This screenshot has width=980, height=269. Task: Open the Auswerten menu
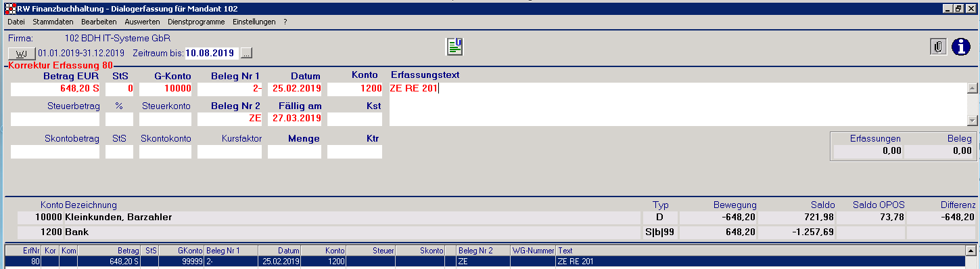point(143,22)
